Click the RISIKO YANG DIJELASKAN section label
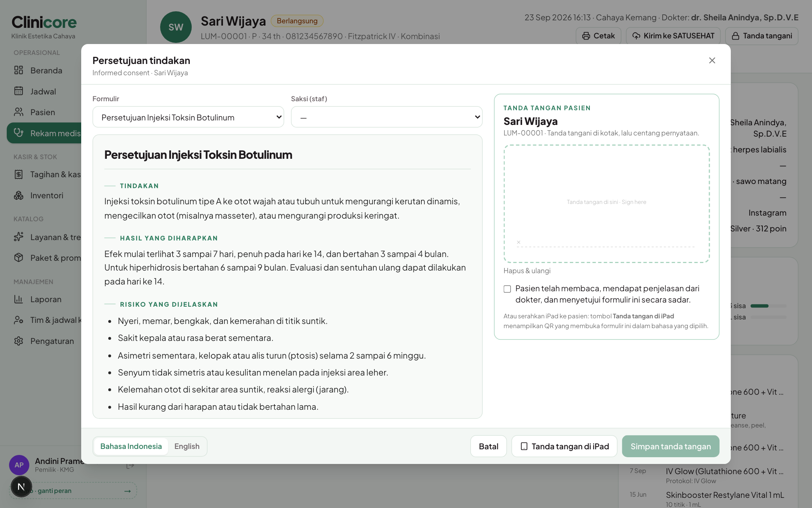This screenshot has width=812, height=508. (169, 304)
